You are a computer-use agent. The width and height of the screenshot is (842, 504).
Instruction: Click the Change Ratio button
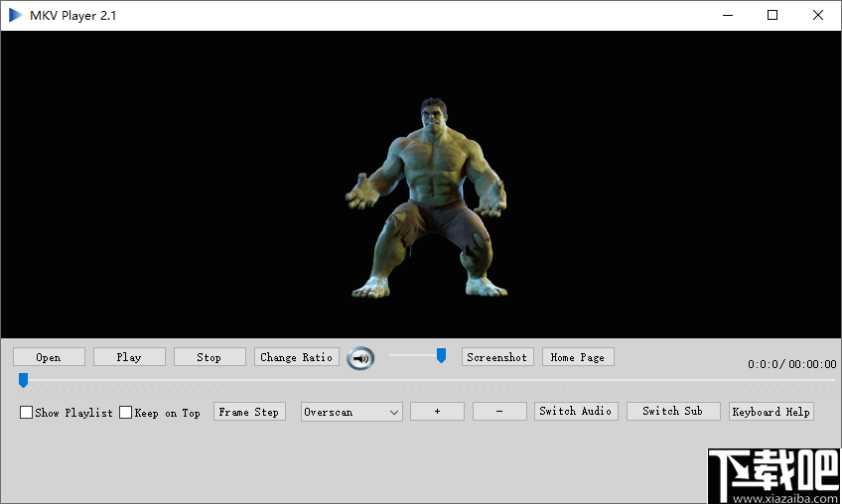[x=297, y=357]
